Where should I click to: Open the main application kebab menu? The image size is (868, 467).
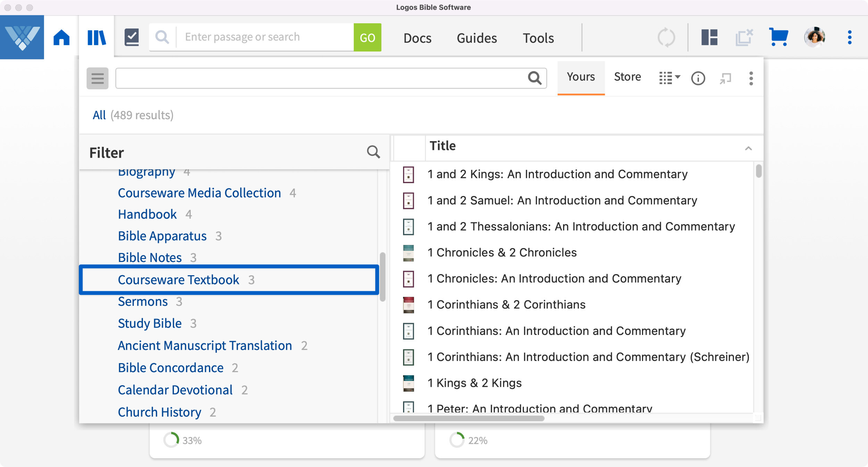pos(850,38)
